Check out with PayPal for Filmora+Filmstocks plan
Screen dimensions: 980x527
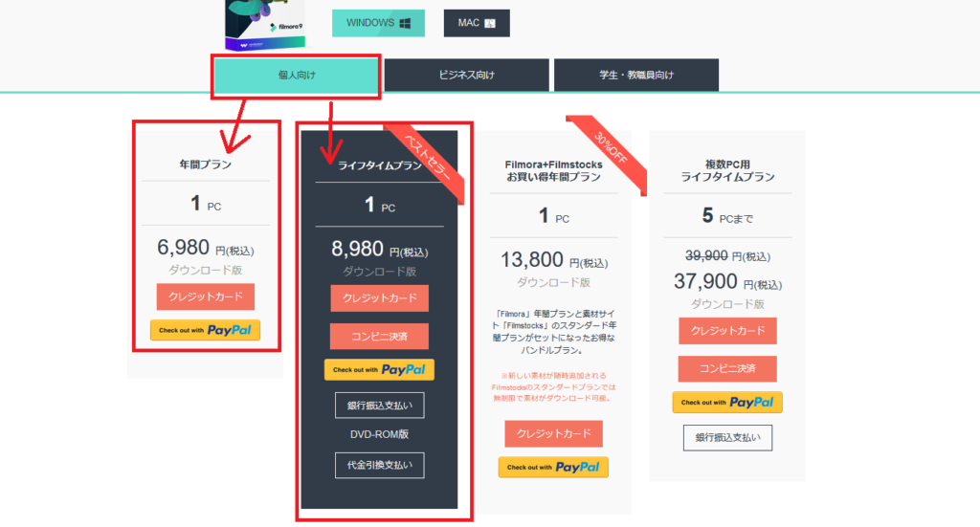553,467
